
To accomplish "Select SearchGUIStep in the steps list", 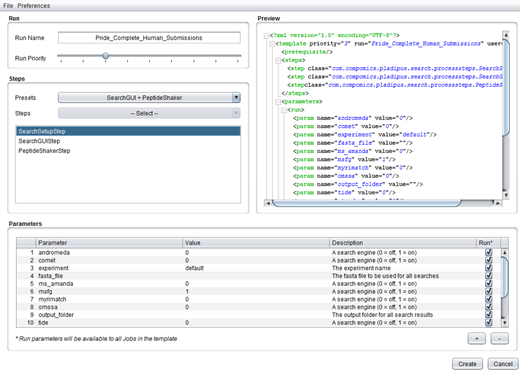I will coord(128,141).
